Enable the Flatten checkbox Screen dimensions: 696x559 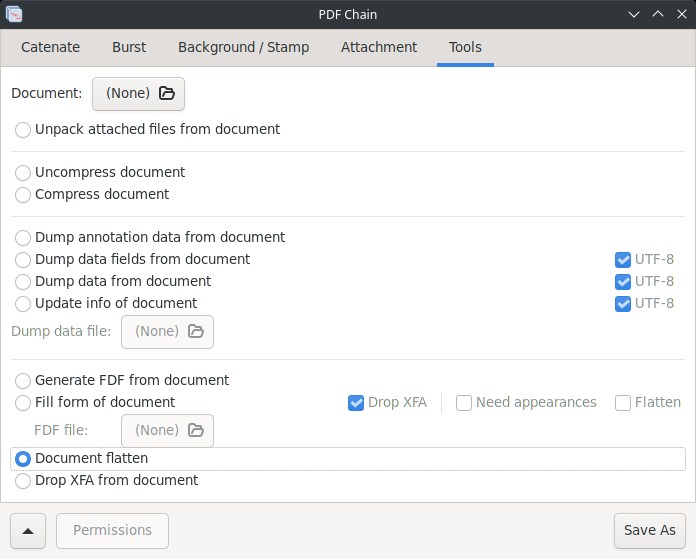[x=623, y=403]
